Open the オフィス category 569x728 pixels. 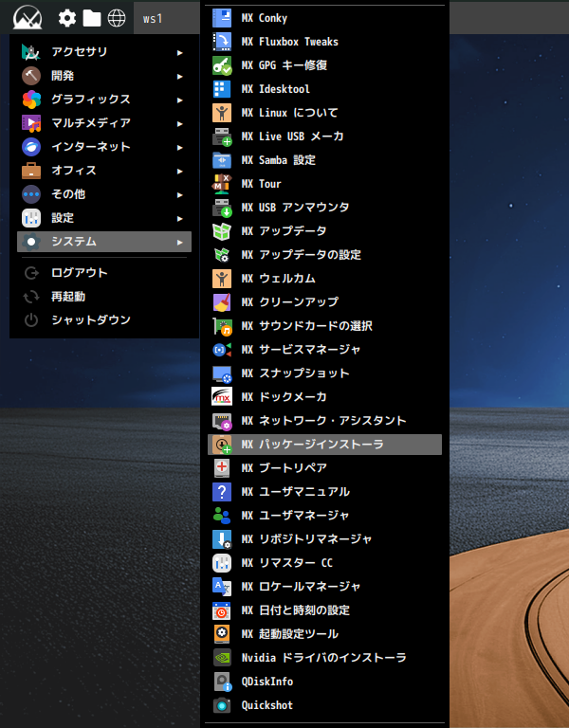tap(104, 171)
